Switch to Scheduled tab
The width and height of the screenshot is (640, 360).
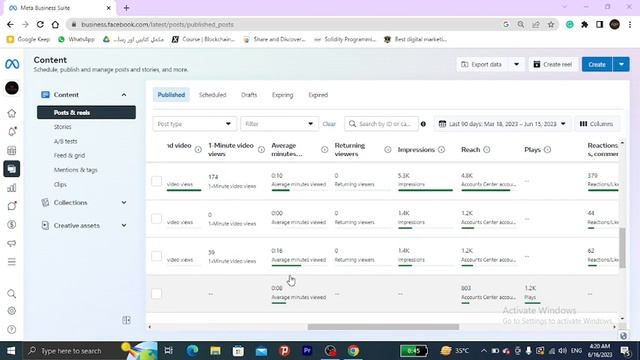pos(212,95)
